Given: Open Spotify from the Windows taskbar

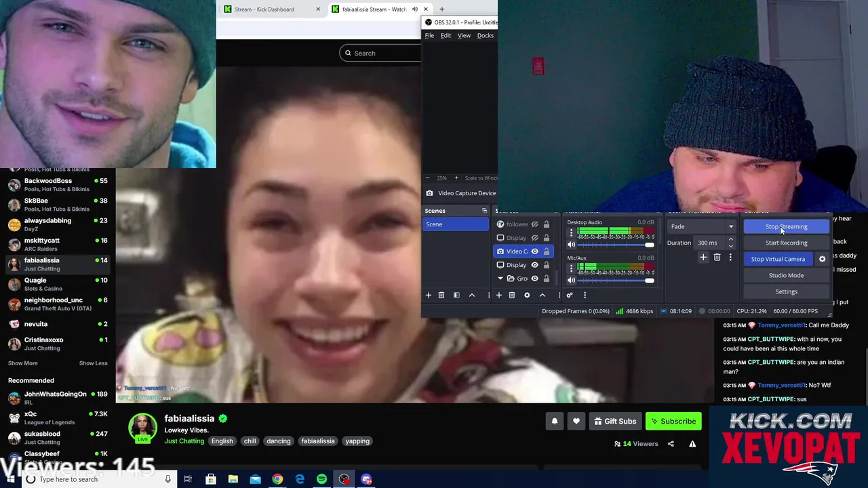Looking at the screenshot, I should [x=322, y=479].
